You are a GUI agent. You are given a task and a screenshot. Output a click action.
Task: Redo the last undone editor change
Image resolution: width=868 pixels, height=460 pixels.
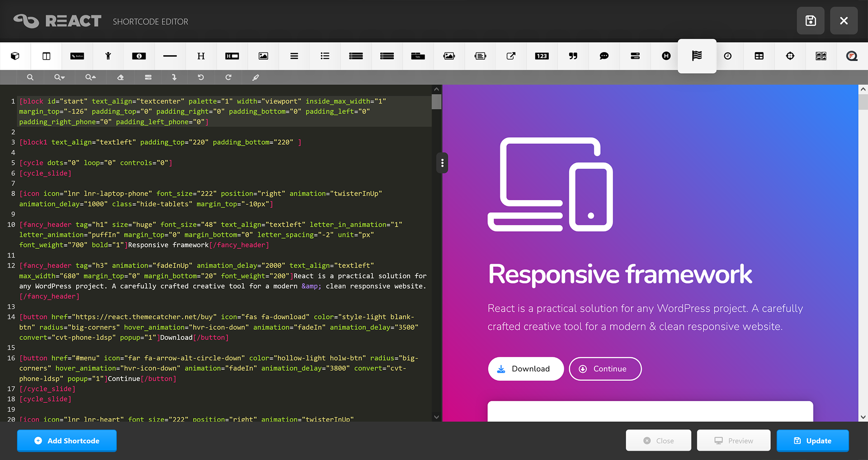tap(228, 77)
